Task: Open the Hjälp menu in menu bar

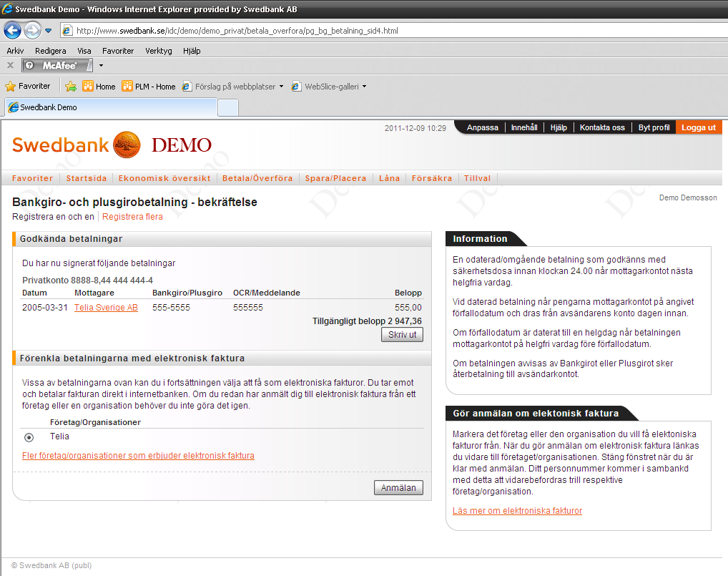Action: pos(192,51)
